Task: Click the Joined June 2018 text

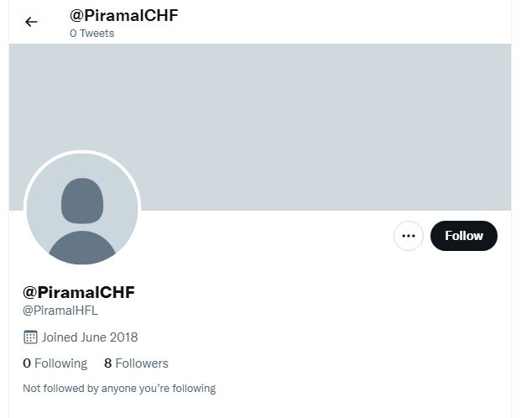Action: (x=90, y=337)
